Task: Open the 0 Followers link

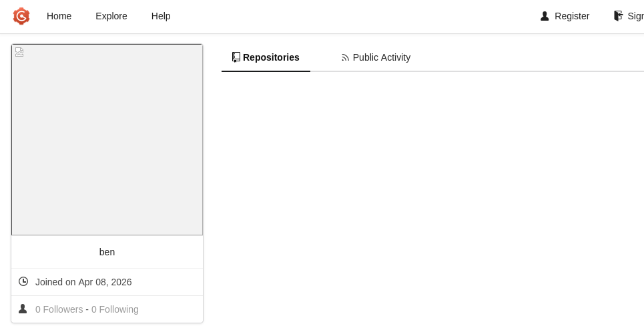Action: coord(59,309)
